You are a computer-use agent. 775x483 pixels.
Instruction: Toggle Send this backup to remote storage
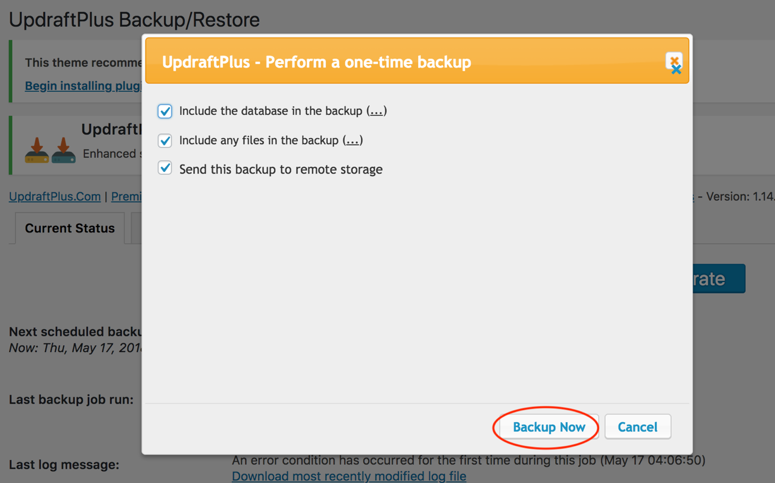(x=165, y=168)
